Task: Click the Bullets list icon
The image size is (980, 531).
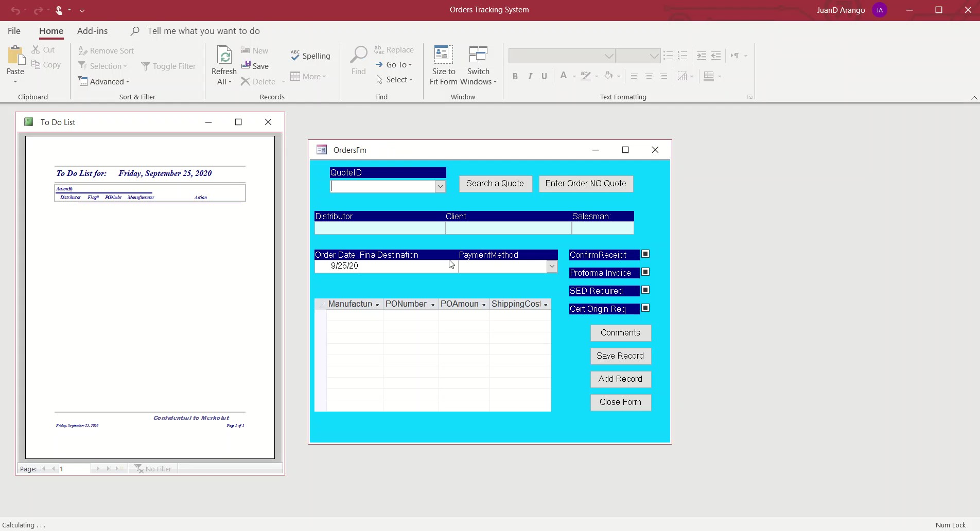Action: (x=668, y=56)
